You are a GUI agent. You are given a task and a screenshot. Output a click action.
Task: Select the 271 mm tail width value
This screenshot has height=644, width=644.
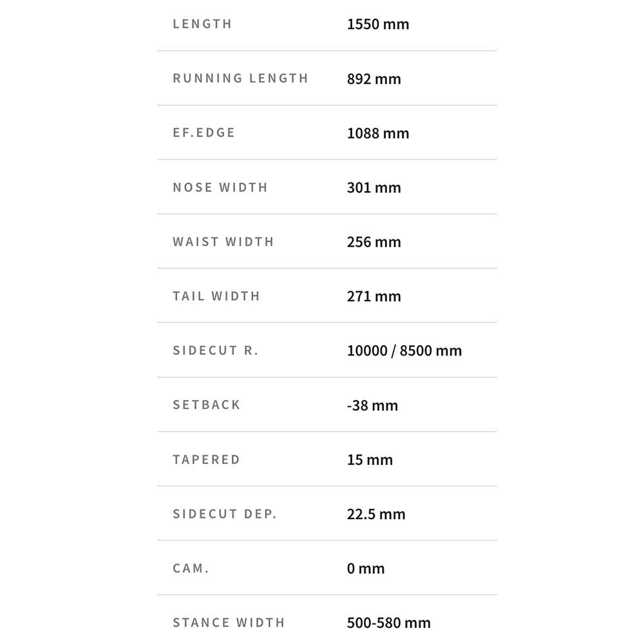[374, 296]
